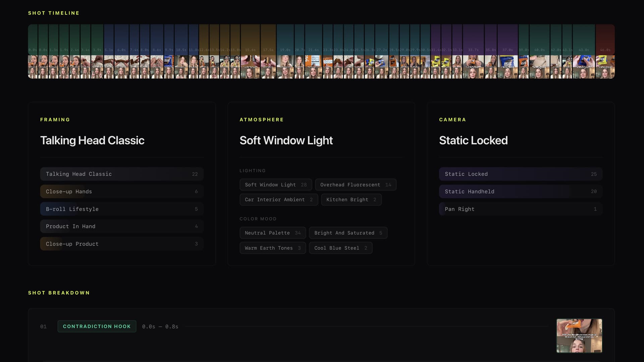Choose the Pan Right camera row

(x=521, y=209)
